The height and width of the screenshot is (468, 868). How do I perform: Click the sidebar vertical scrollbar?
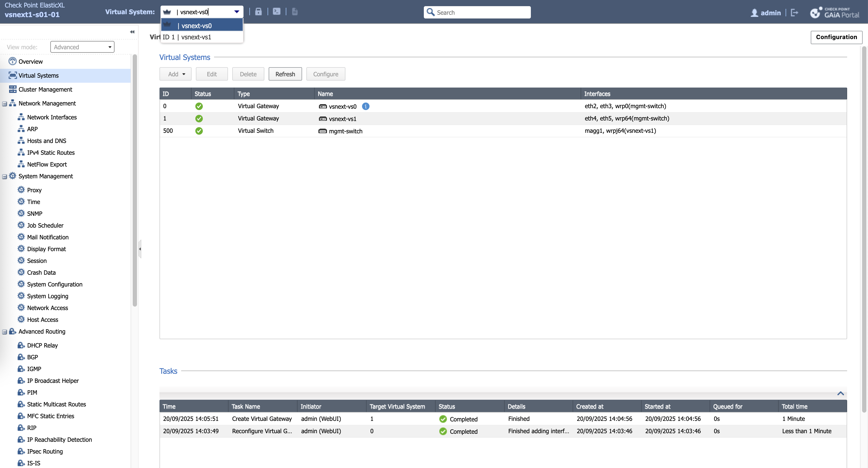tap(135, 180)
